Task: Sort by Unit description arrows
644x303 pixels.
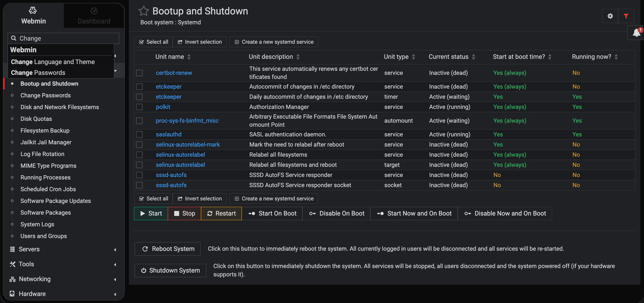Action: pos(298,57)
